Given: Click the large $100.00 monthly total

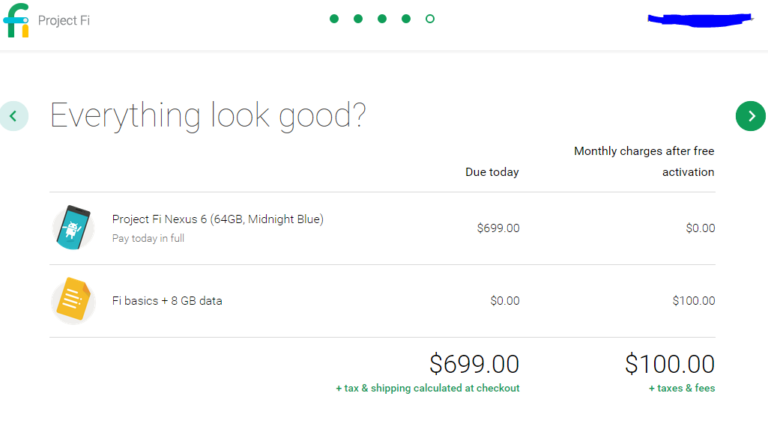Looking at the screenshot, I should [670, 363].
